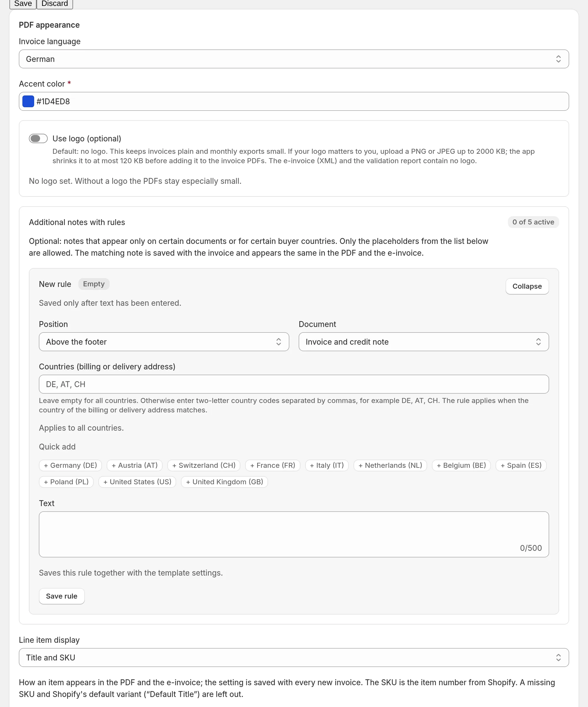Click the rule Text area
The height and width of the screenshot is (707, 588).
pyautogui.click(x=294, y=534)
